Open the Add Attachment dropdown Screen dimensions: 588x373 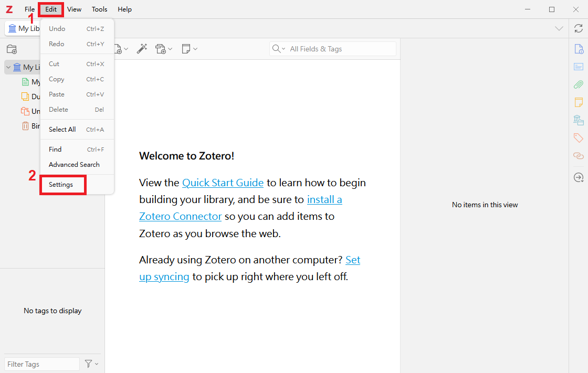click(164, 49)
